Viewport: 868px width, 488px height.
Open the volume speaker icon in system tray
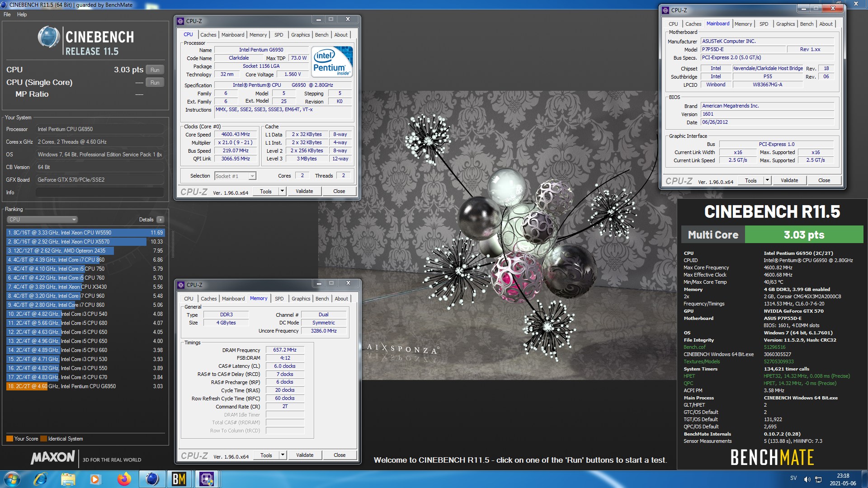tap(807, 479)
